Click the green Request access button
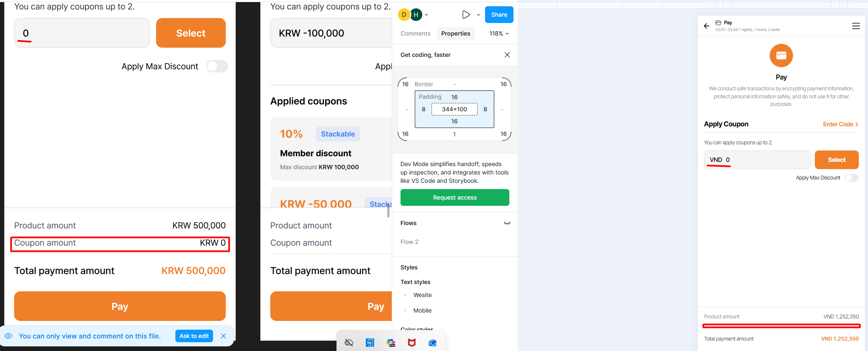The height and width of the screenshot is (351, 868). tap(455, 197)
